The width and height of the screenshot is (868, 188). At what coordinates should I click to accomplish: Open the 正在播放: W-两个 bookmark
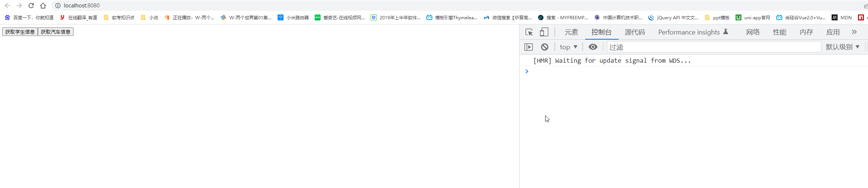click(x=189, y=17)
